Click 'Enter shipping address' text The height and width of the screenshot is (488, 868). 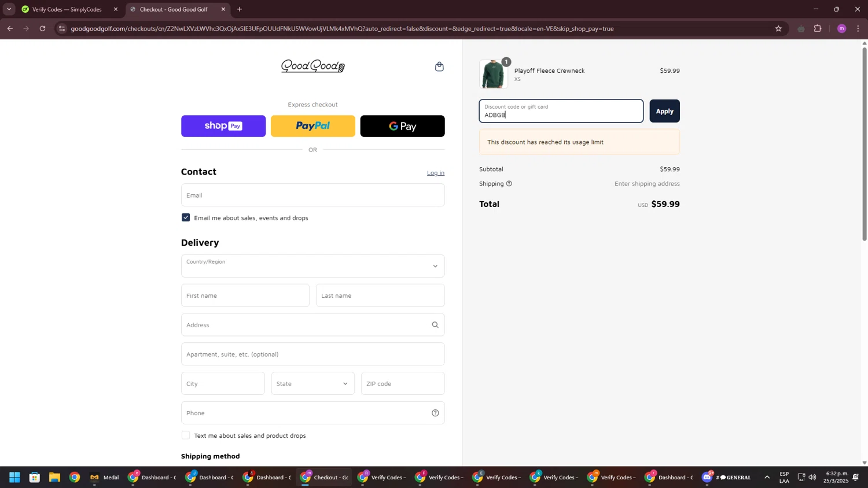point(647,184)
